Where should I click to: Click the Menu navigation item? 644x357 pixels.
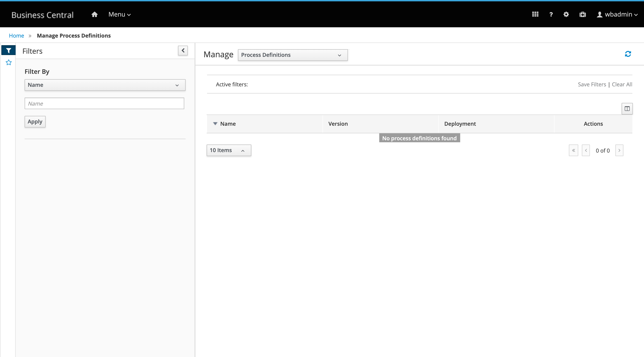tap(119, 14)
